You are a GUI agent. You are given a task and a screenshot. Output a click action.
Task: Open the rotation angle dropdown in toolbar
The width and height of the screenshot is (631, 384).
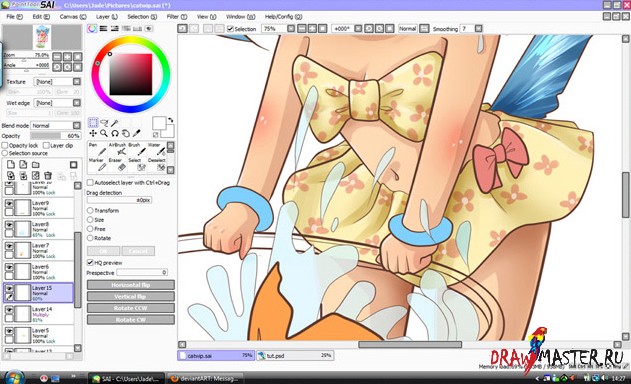(x=358, y=29)
